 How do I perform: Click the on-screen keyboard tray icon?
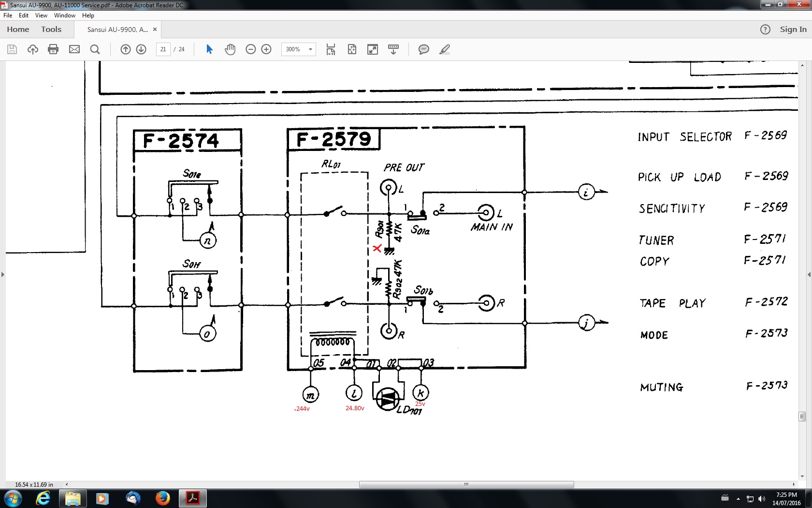point(725,498)
